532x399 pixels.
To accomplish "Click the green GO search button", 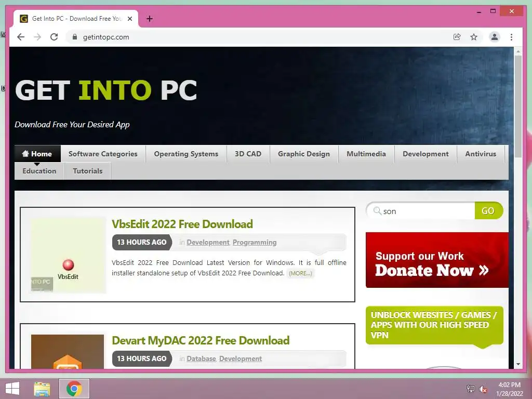I will tap(488, 211).
